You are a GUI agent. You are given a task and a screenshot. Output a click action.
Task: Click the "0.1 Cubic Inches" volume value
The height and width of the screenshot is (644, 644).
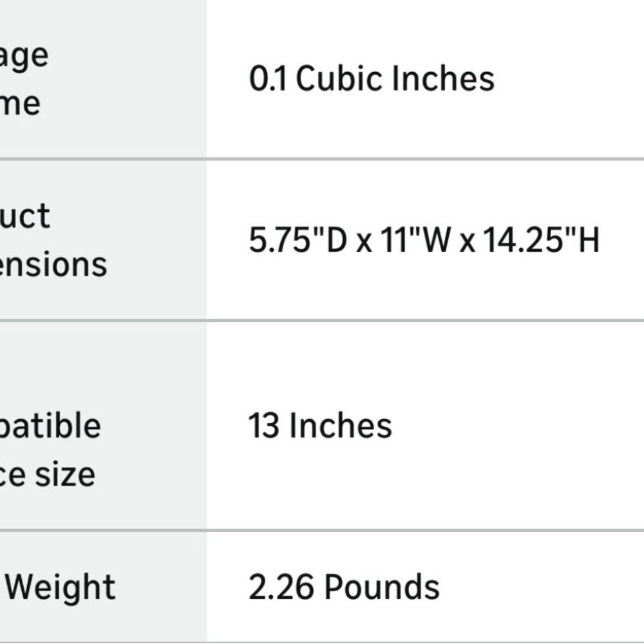[372, 78]
